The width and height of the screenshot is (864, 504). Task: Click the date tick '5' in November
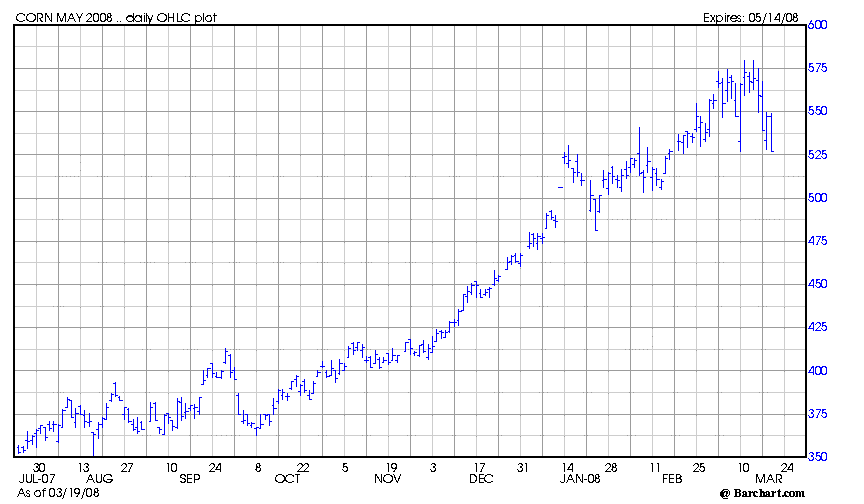(x=345, y=468)
